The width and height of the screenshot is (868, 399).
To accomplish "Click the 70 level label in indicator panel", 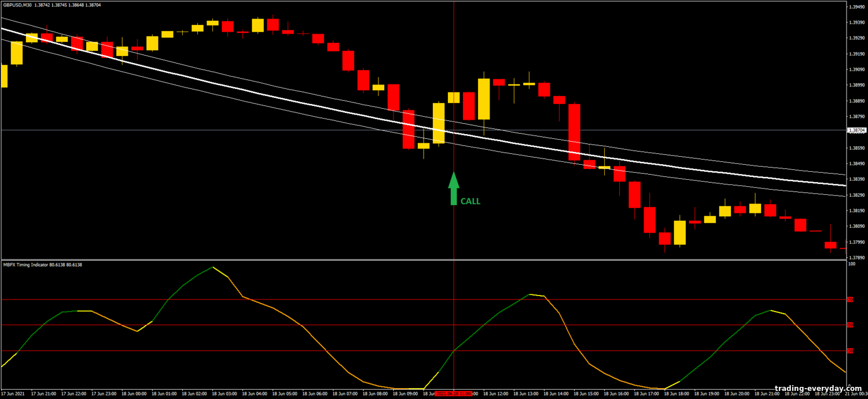I will click(x=850, y=300).
